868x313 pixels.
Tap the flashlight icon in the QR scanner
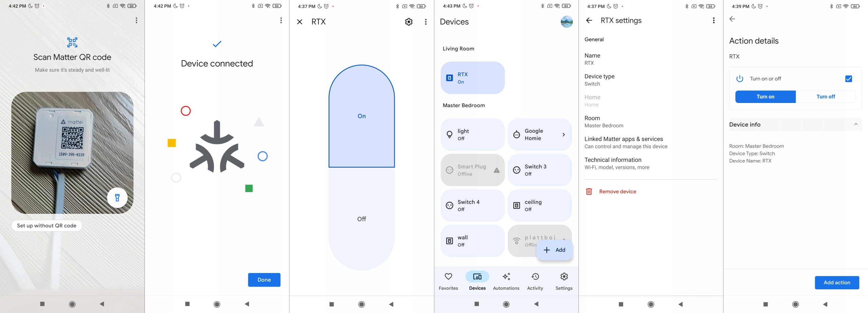pos(117,197)
